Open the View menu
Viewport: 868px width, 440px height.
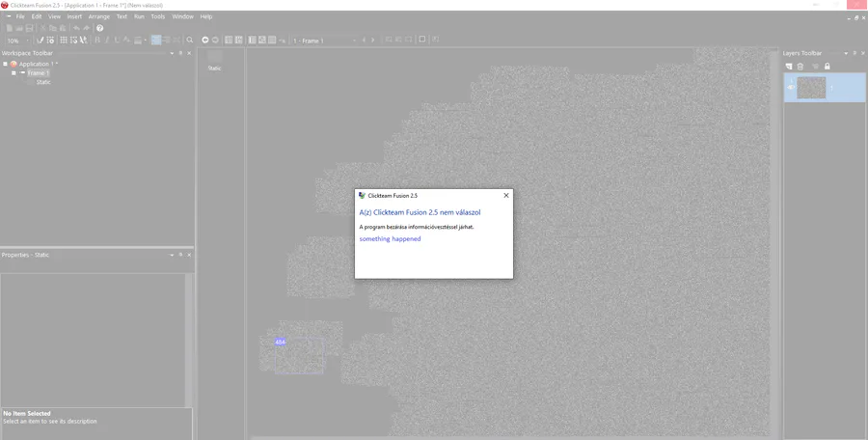54,16
